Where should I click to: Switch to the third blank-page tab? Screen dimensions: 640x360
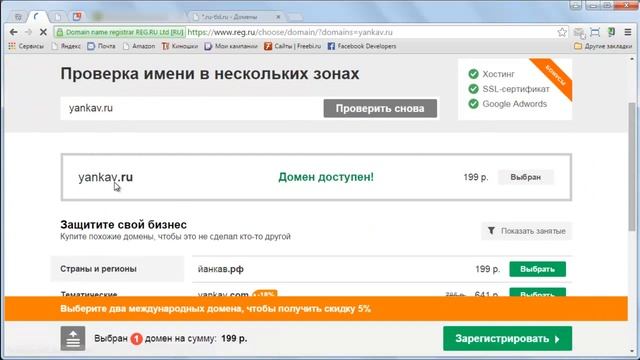58,17
